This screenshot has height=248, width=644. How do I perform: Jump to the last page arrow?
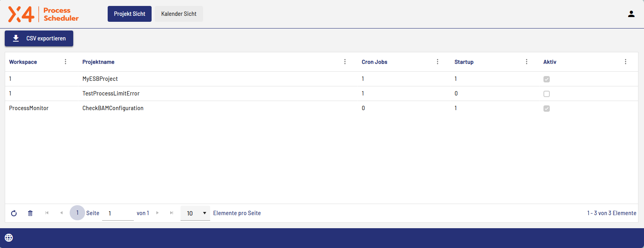pos(171,213)
